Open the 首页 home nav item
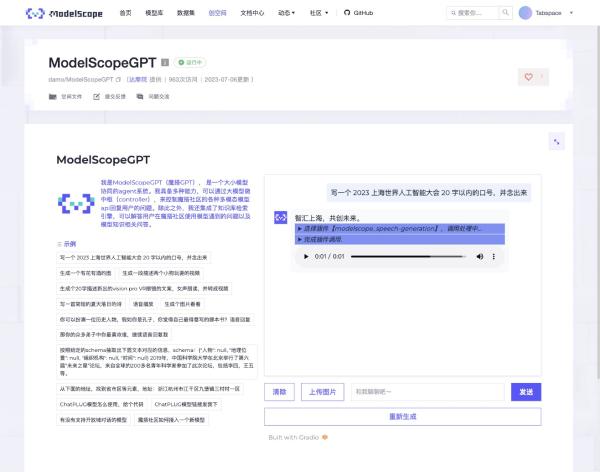This screenshot has width=600, height=472. click(125, 13)
